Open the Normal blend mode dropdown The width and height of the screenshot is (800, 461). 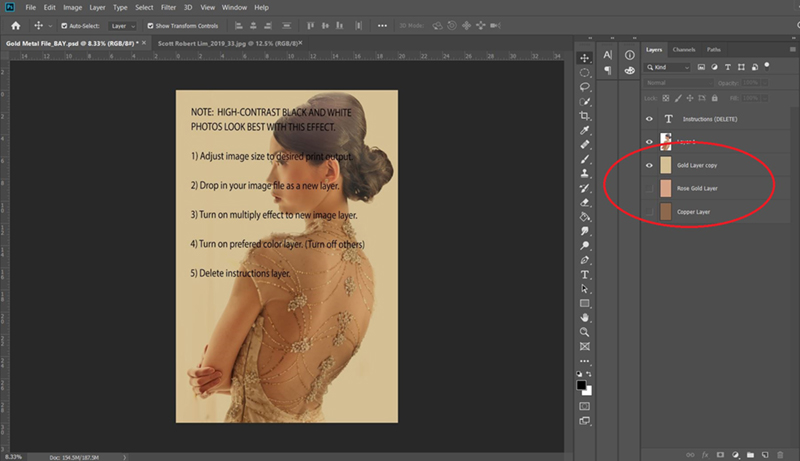click(679, 83)
